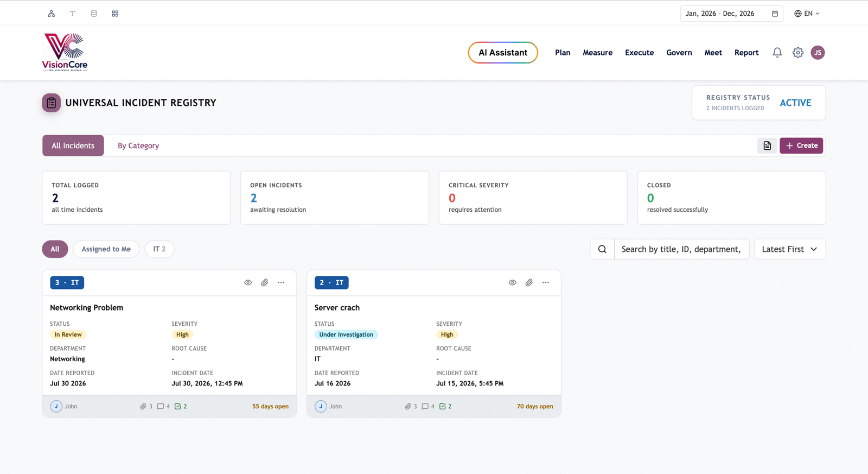
Task: Filter incidents by Assigned to Me
Action: [106, 249]
